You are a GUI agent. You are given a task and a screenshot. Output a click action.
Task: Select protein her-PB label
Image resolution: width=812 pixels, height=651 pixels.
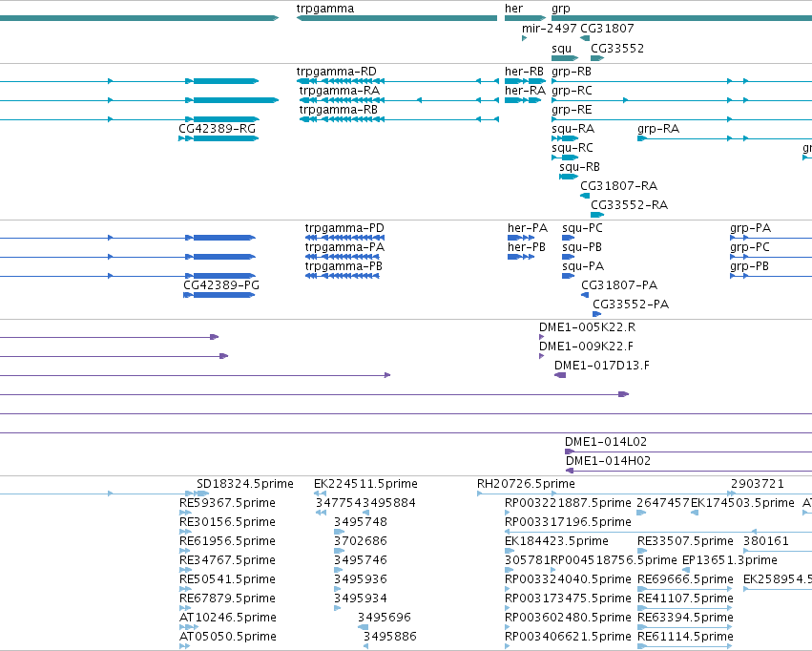coord(527,247)
